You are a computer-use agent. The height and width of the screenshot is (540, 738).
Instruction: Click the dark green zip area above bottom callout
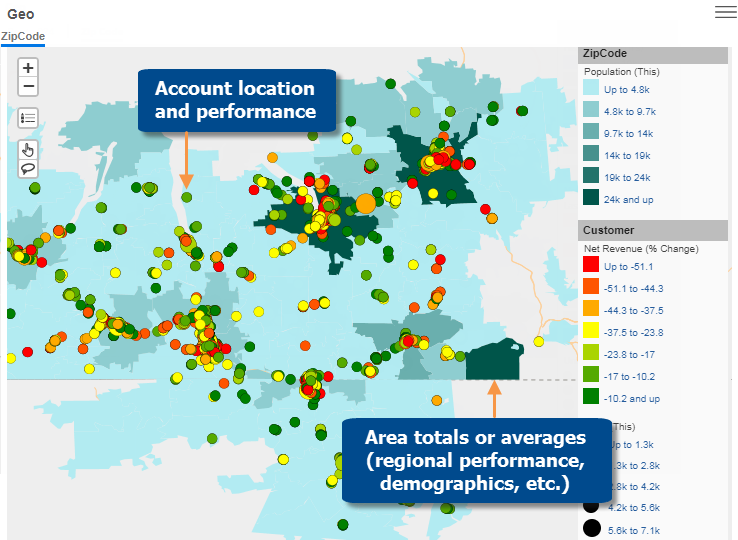coord(494,361)
